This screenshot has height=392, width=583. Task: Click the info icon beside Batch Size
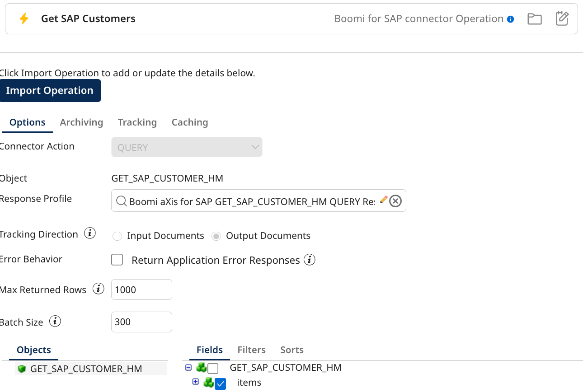pyautogui.click(x=55, y=322)
